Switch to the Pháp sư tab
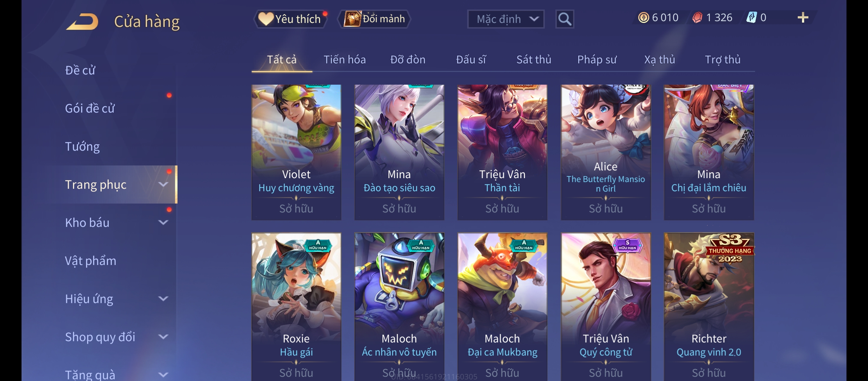Screen dimensions: 868x381 [x=597, y=60]
